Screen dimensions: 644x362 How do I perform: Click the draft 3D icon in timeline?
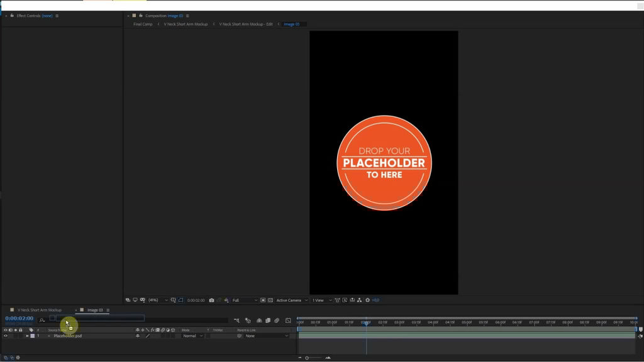248,321
